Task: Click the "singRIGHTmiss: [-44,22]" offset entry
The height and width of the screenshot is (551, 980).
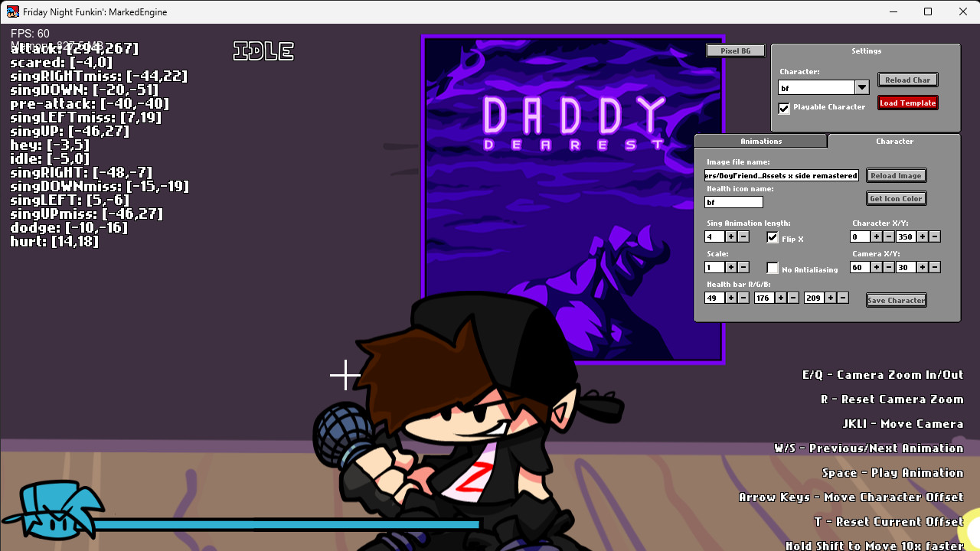Action: (99, 77)
